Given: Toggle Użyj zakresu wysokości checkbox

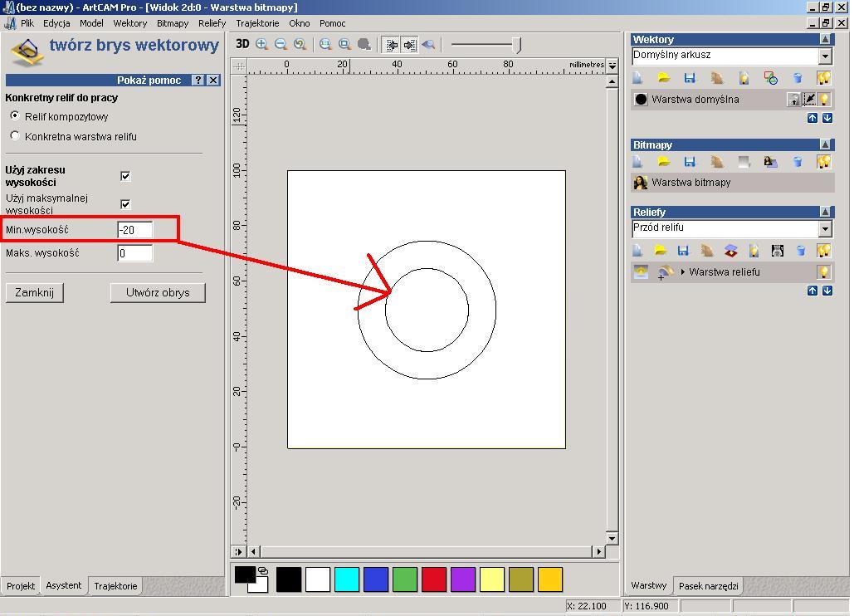Looking at the screenshot, I should coord(125,176).
